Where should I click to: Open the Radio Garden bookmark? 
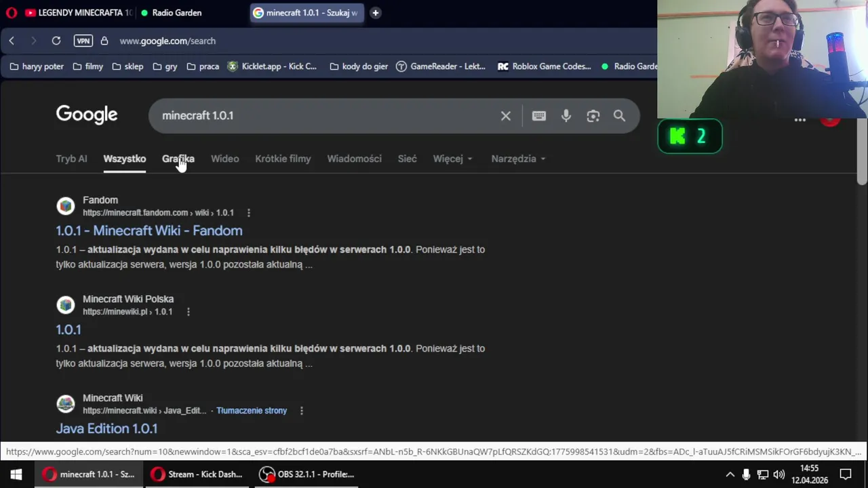click(x=629, y=66)
